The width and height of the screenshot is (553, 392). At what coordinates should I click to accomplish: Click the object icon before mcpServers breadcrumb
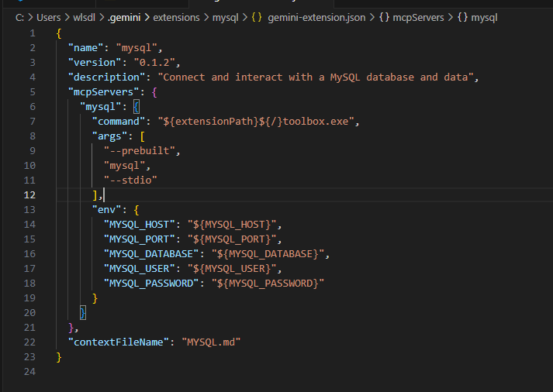point(384,17)
